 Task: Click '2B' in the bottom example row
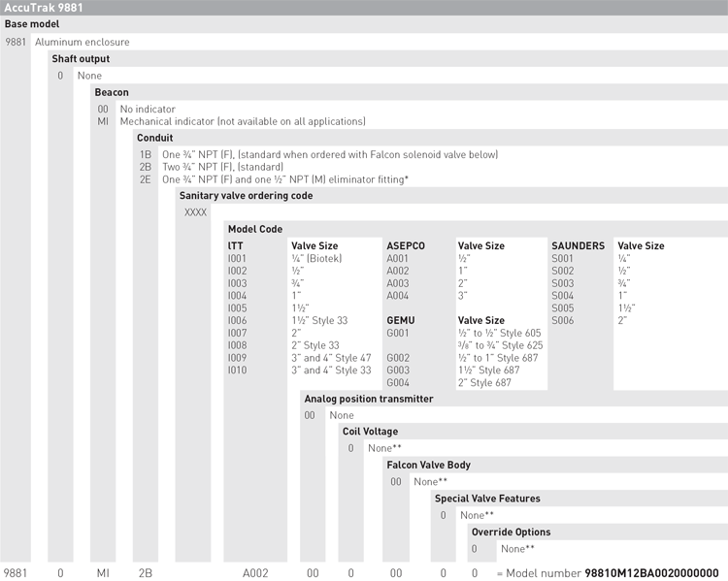tap(146, 573)
